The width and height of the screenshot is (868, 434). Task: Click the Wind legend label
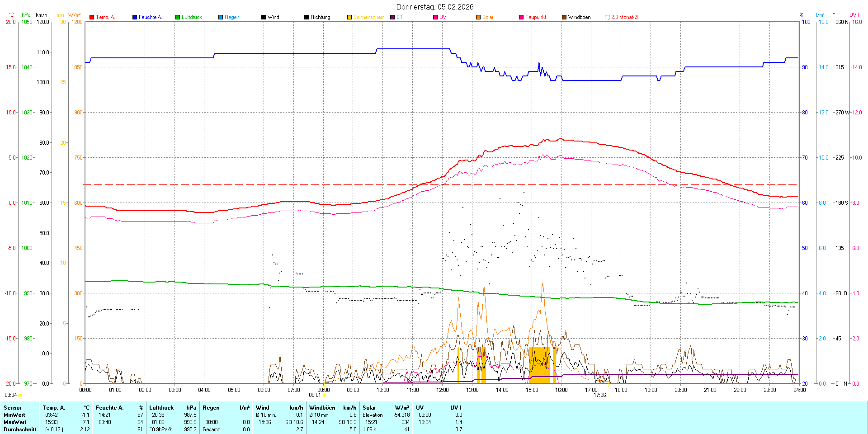pos(273,17)
